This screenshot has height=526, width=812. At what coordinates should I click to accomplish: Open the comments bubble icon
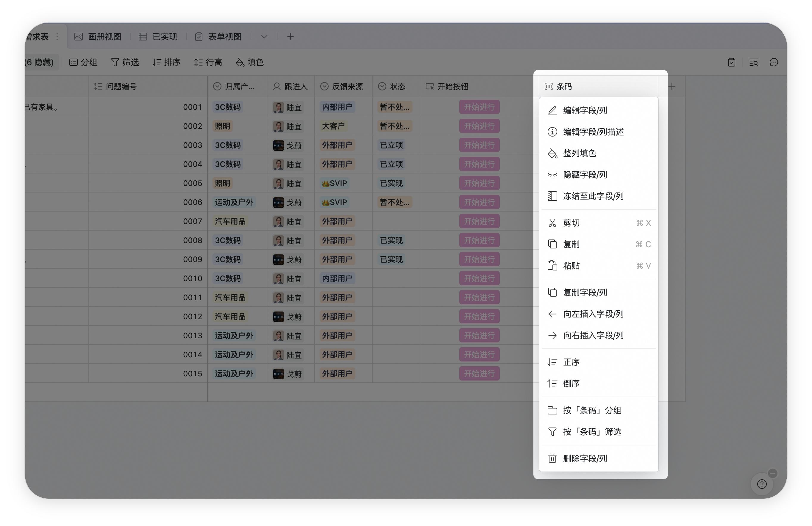point(773,62)
